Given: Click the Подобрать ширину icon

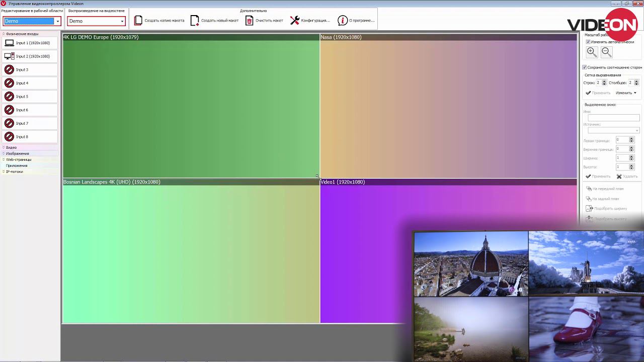Looking at the screenshot, I should 590,208.
